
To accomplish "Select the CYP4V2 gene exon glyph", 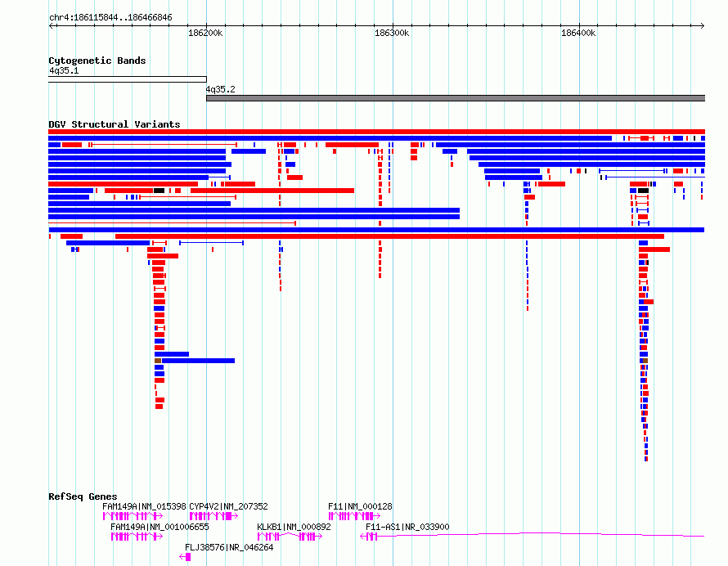I will pos(213,516).
